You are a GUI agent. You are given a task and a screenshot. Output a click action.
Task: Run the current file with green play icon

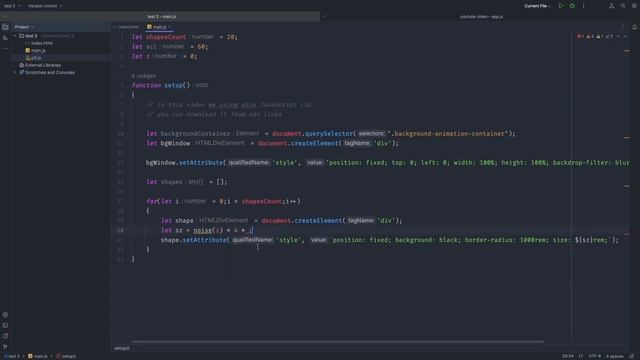pos(561,6)
